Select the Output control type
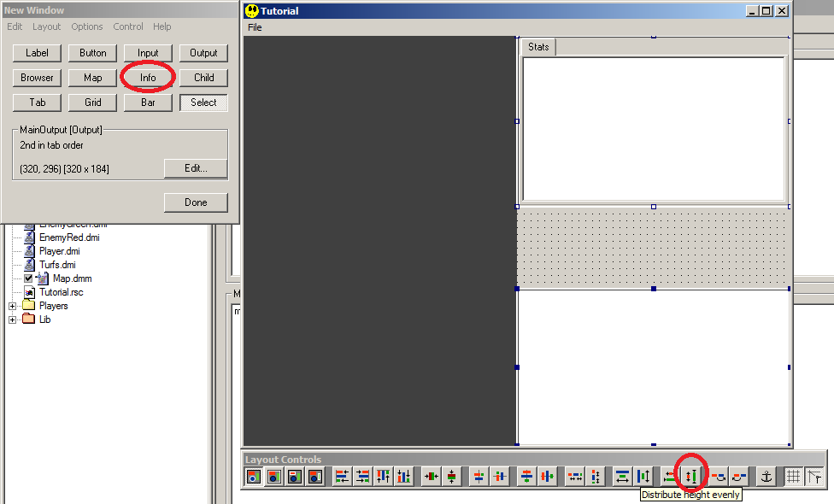The image size is (834, 504). click(203, 52)
